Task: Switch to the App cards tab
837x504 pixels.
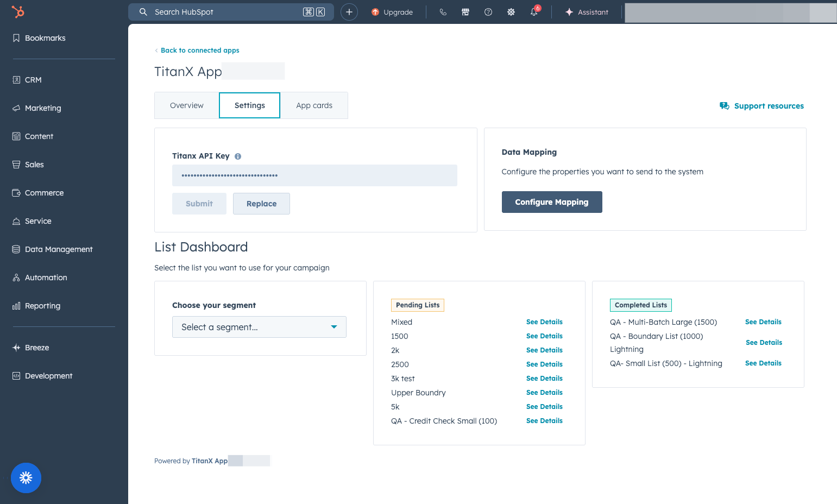Action: pos(314,105)
